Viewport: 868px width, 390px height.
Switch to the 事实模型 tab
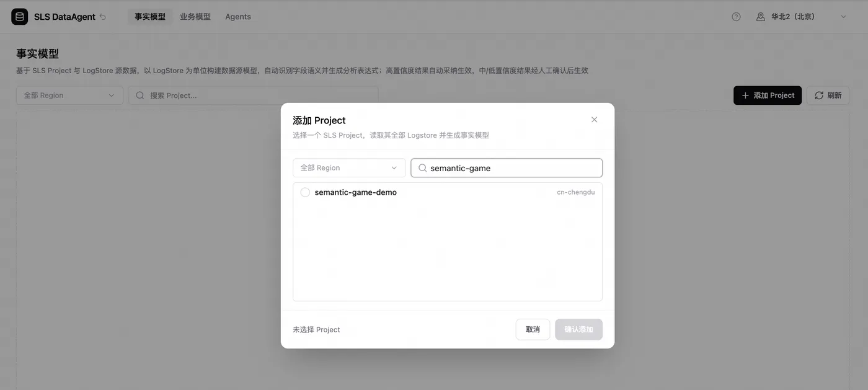[150, 17]
